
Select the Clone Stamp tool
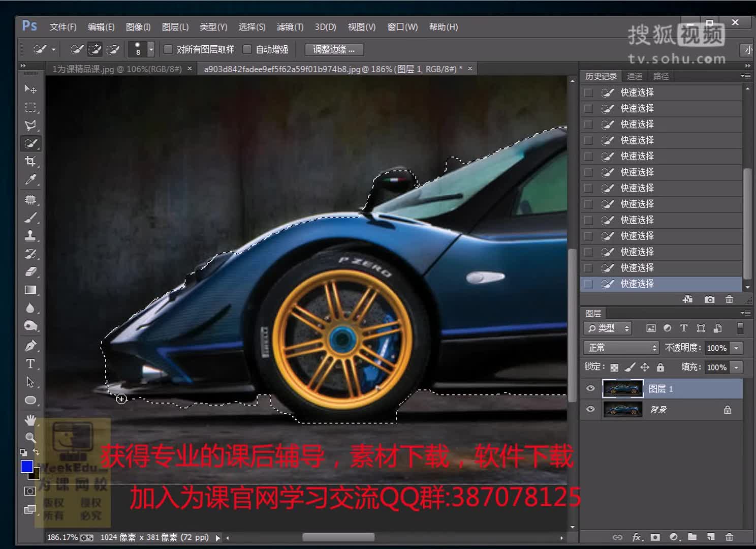(x=30, y=236)
